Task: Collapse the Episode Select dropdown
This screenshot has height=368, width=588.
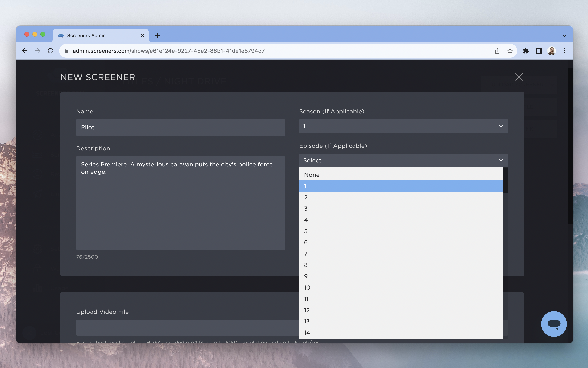Action: (403, 160)
